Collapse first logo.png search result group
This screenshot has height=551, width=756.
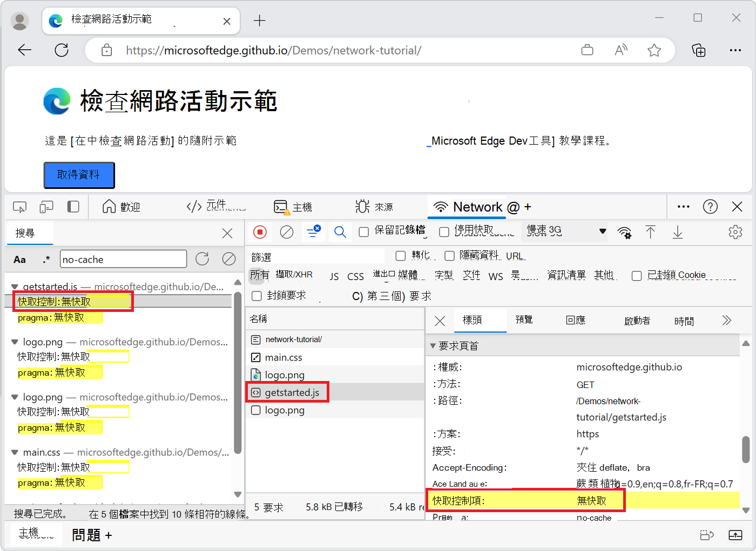click(x=15, y=342)
